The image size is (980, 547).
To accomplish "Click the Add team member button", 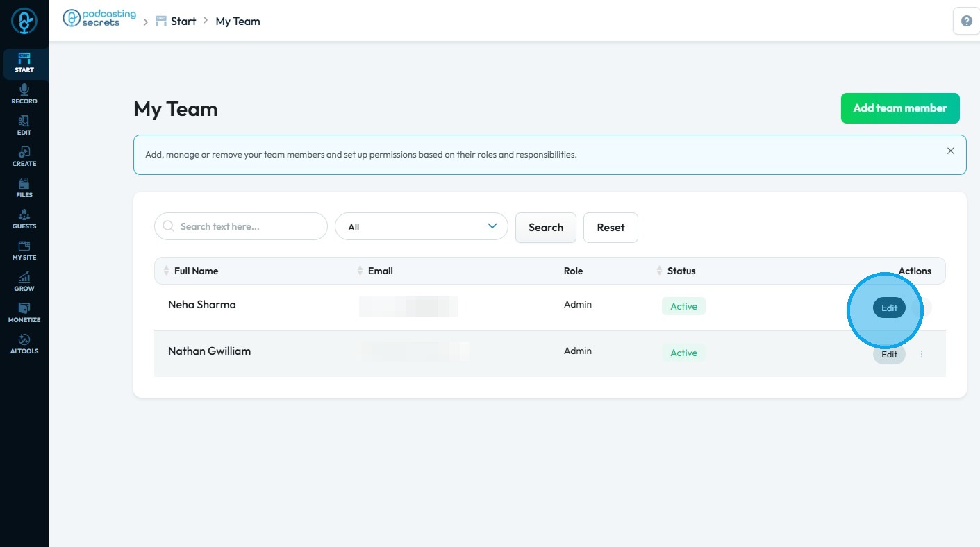I will coord(899,108).
